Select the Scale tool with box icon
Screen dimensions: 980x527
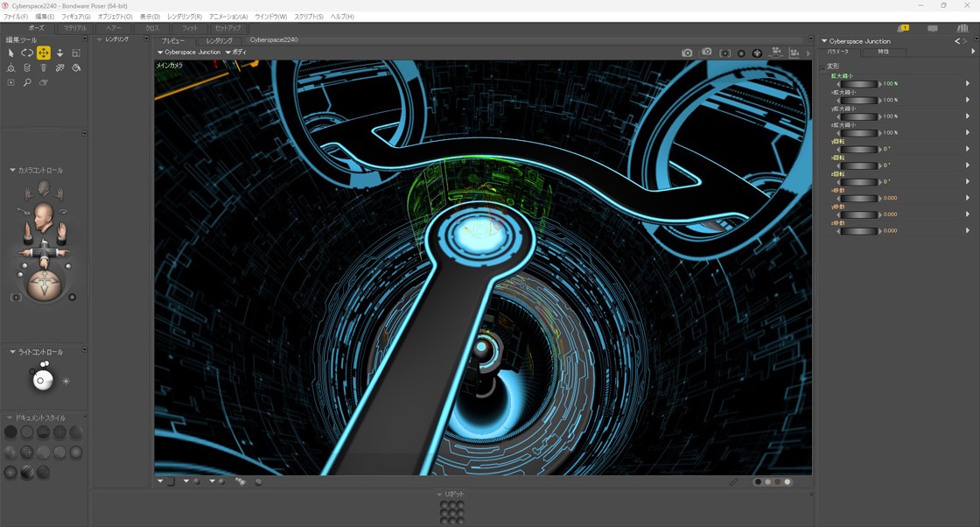76,53
